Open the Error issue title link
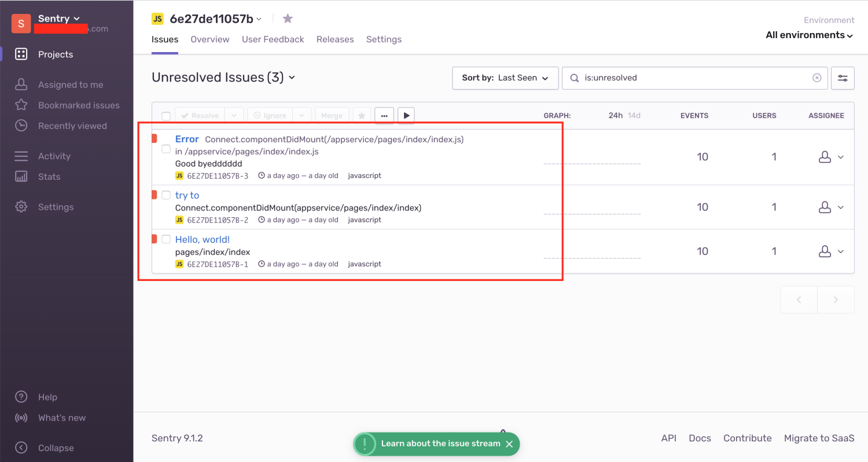The width and height of the screenshot is (868, 462). (187, 139)
